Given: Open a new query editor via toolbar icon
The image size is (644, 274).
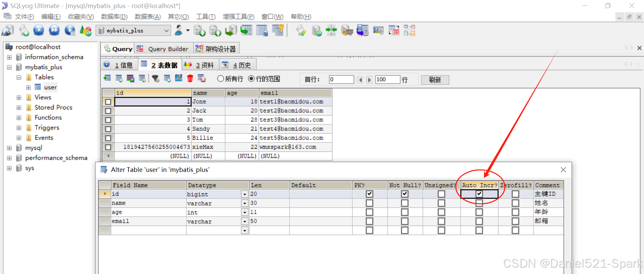Looking at the screenshot, I should [24, 31].
